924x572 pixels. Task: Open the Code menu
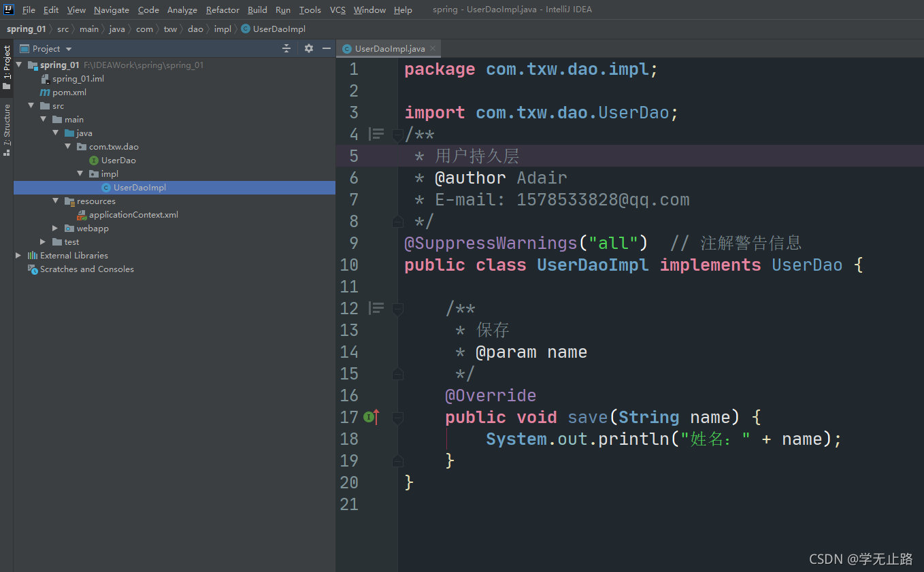click(148, 10)
